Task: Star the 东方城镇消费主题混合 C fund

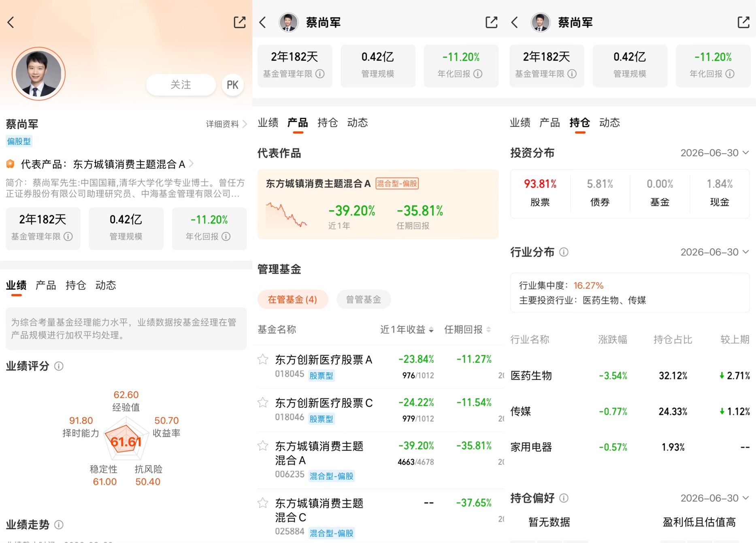Action: [x=263, y=503]
